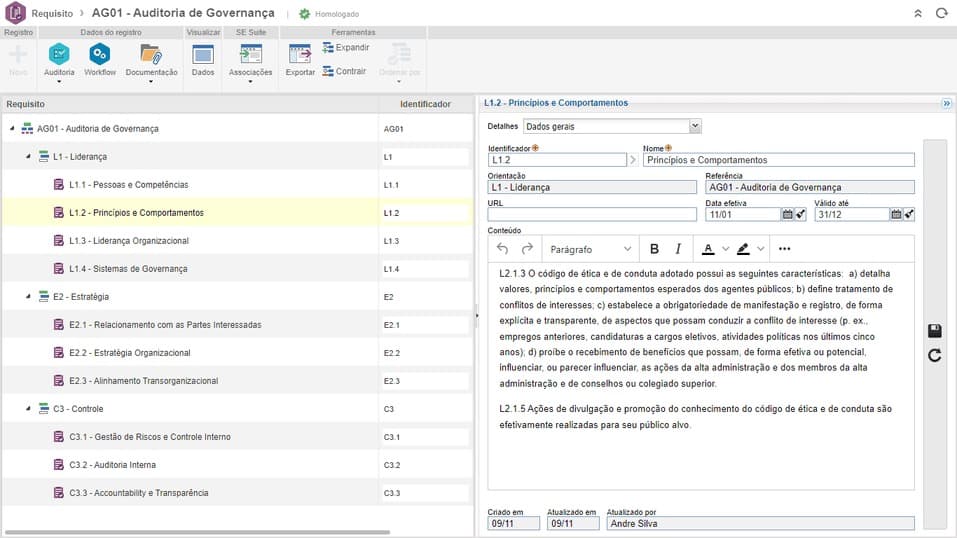Click the Válido até date field

pyautogui.click(x=851, y=214)
